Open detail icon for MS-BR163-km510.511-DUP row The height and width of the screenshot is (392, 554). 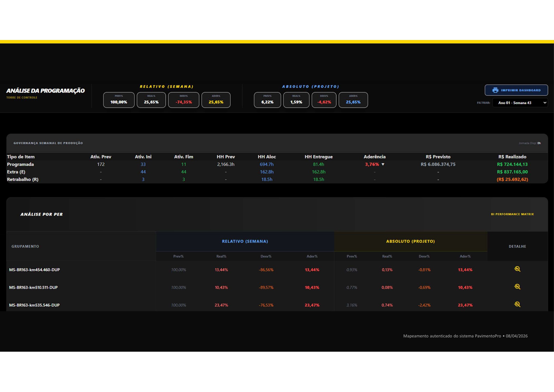coord(517,286)
